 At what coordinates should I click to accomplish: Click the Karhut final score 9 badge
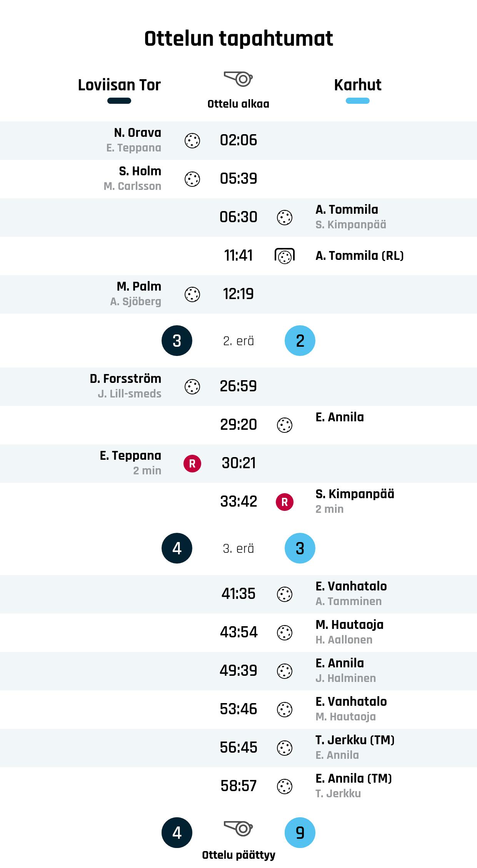(300, 833)
